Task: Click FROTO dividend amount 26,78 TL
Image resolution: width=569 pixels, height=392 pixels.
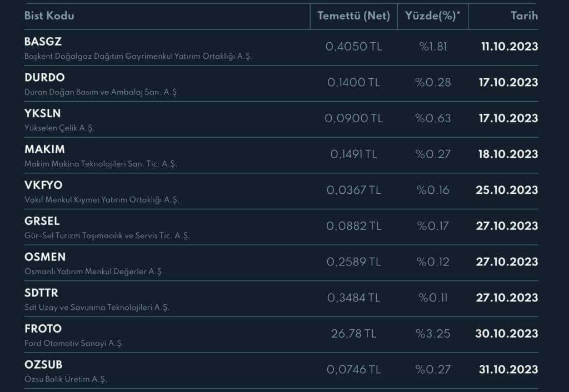Action: coord(353,334)
